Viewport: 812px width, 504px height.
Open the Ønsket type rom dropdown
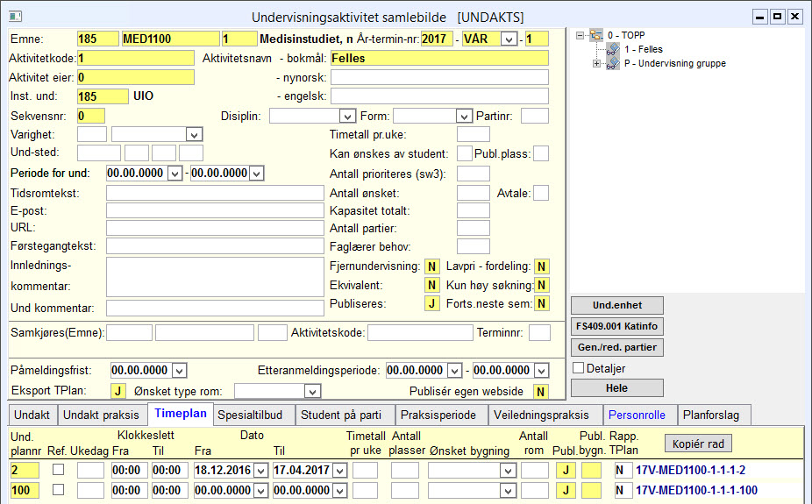(x=312, y=392)
